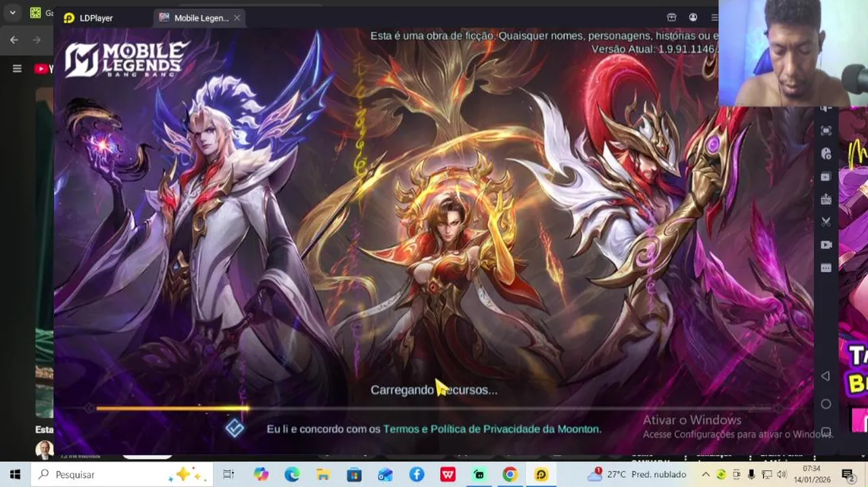Screen dimensions: 868x487
Task: Open the taskbar clock 07:34 calendar
Action: click(x=812, y=474)
